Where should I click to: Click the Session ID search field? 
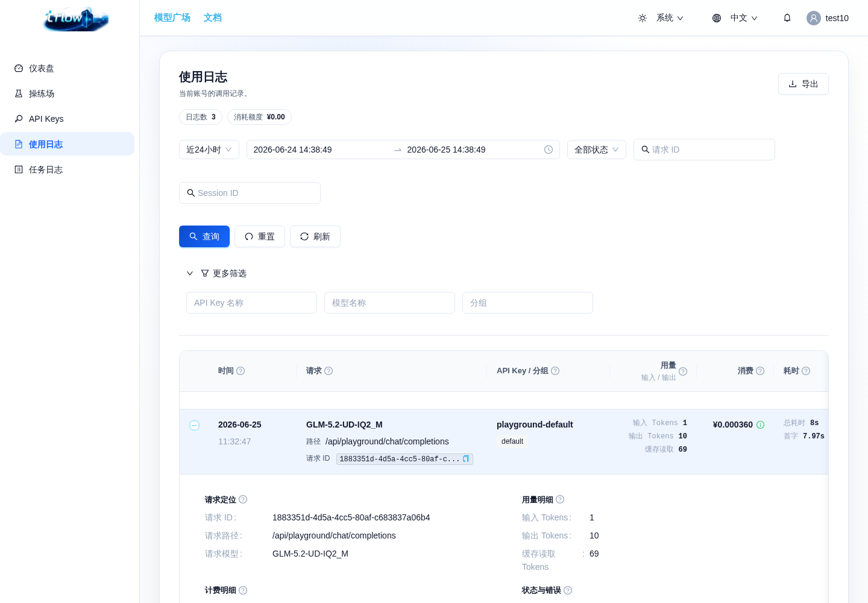pyautogui.click(x=250, y=193)
